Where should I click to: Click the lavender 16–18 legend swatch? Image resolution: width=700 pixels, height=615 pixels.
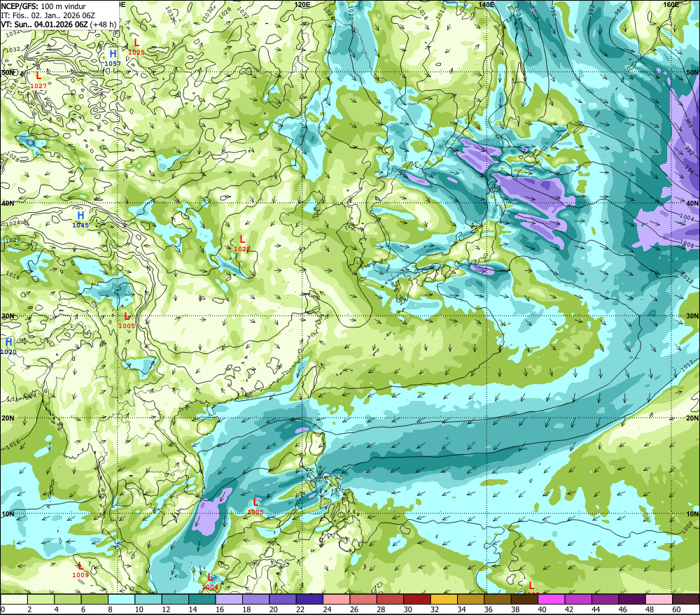pyautogui.click(x=229, y=599)
